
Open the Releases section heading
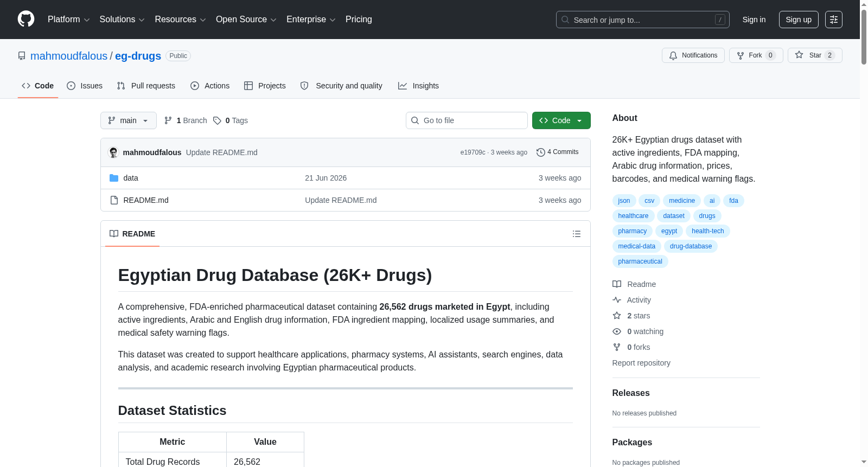631,393
